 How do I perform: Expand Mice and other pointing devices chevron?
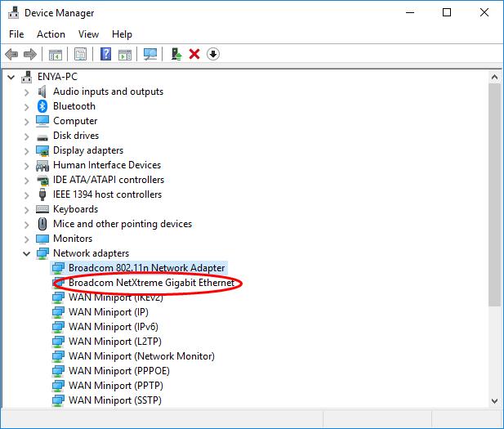click(x=27, y=225)
